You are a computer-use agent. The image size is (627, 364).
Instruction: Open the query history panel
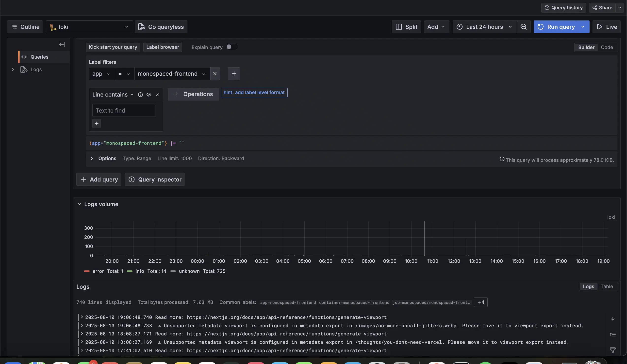(x=563, y=7)
